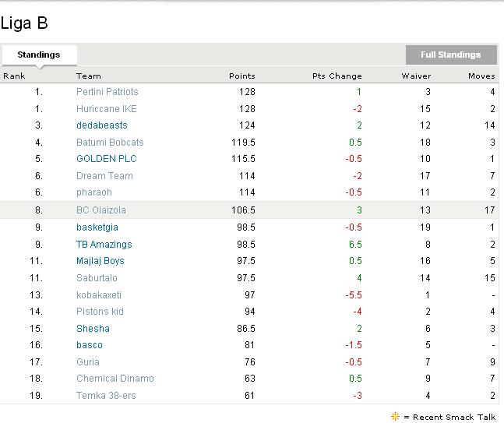Open the Pertini Patriots team page
The width and height of the screenshot is (504, 423).
coord(107,92)
